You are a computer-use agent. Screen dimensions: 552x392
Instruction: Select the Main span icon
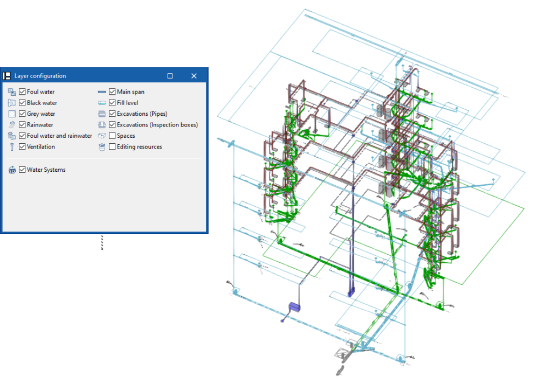pyautogui.click(x=102, y=91)
